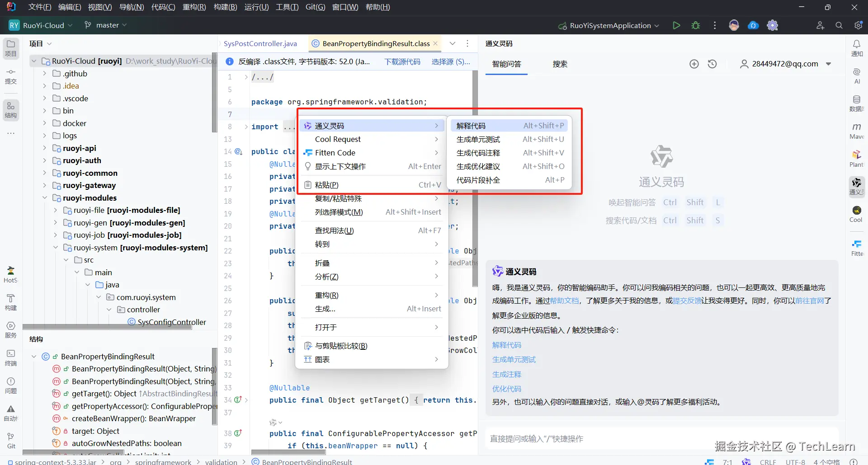The height and width of the screenshot is (465, 868).
Task: Close the BeanPropertyBindingResult.class tab
Action: 435,43
